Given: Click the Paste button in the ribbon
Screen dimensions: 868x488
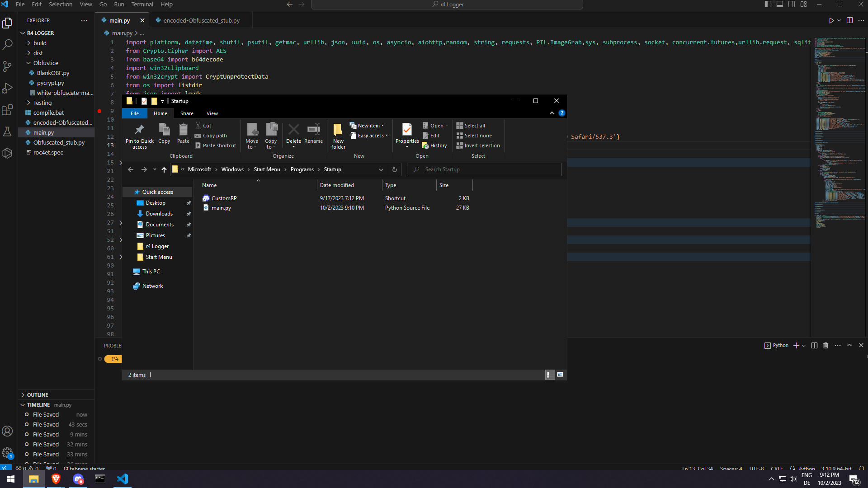Looking at the screenshot, I should click(x=183, y=134).
